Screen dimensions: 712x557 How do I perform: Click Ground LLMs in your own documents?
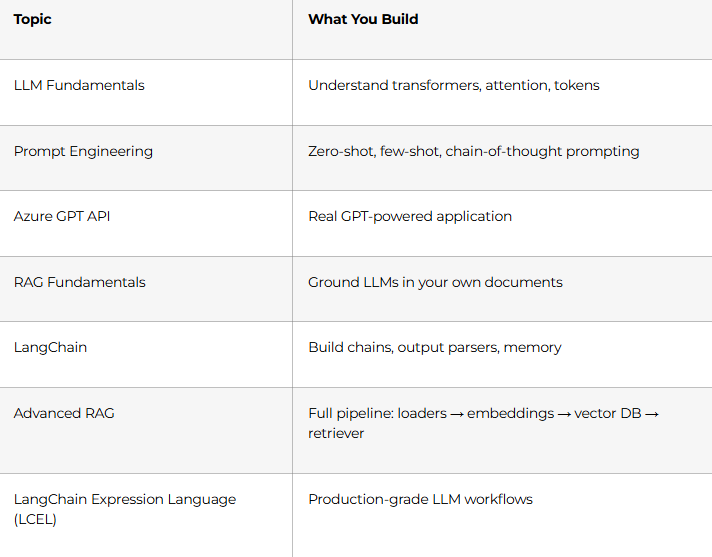pyautogui.click(x=435, y=283)
